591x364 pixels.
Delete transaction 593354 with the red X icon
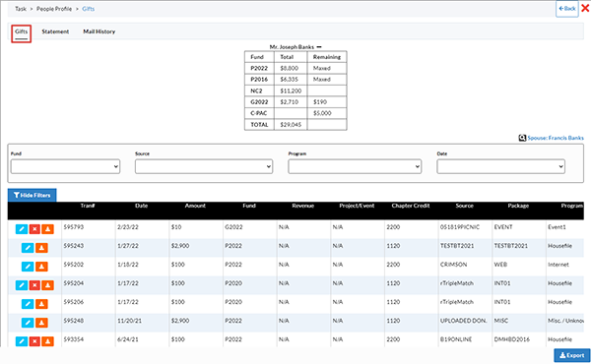(x=34, y=341)
